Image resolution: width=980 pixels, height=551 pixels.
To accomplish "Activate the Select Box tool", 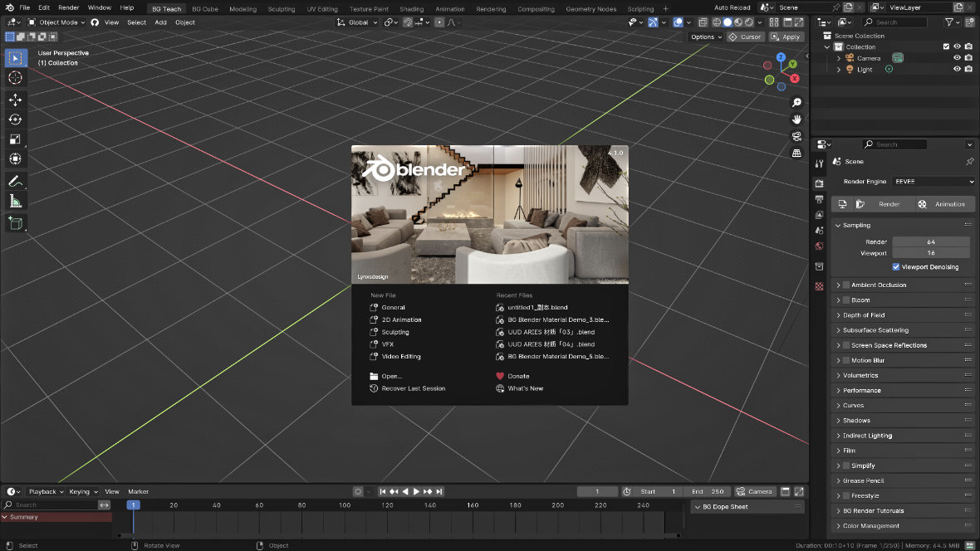I will coord(16,57).
